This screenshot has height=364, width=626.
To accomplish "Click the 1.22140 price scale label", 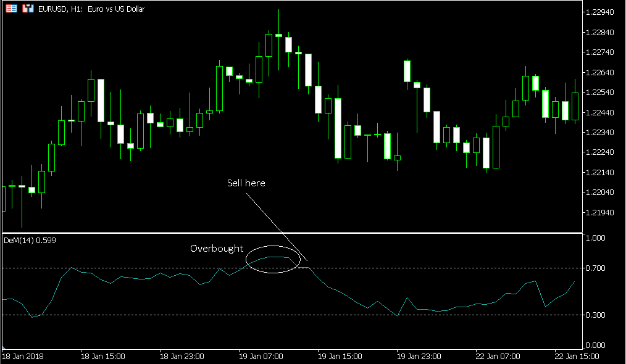I will click(599, 172).
